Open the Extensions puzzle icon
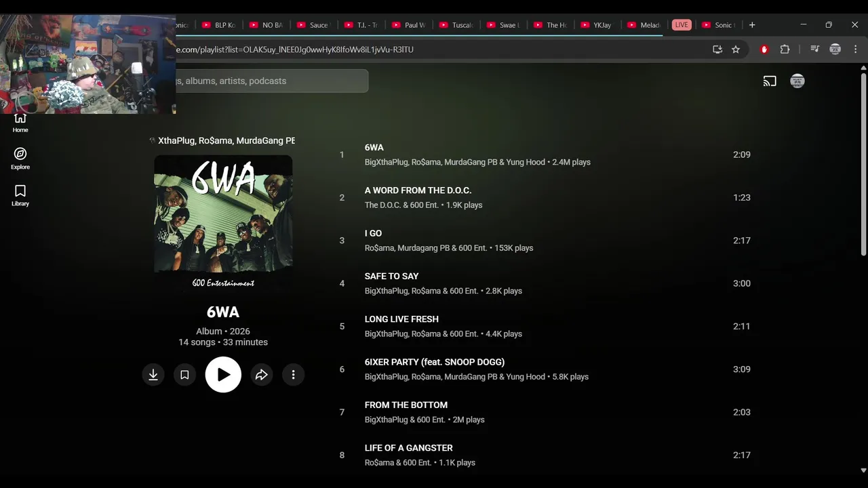The image size is (868, 488). tap(785, 49)
